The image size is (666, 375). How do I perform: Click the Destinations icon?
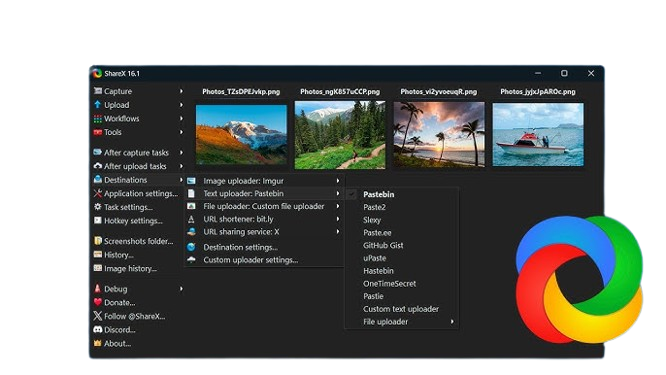tap(98, 179)
